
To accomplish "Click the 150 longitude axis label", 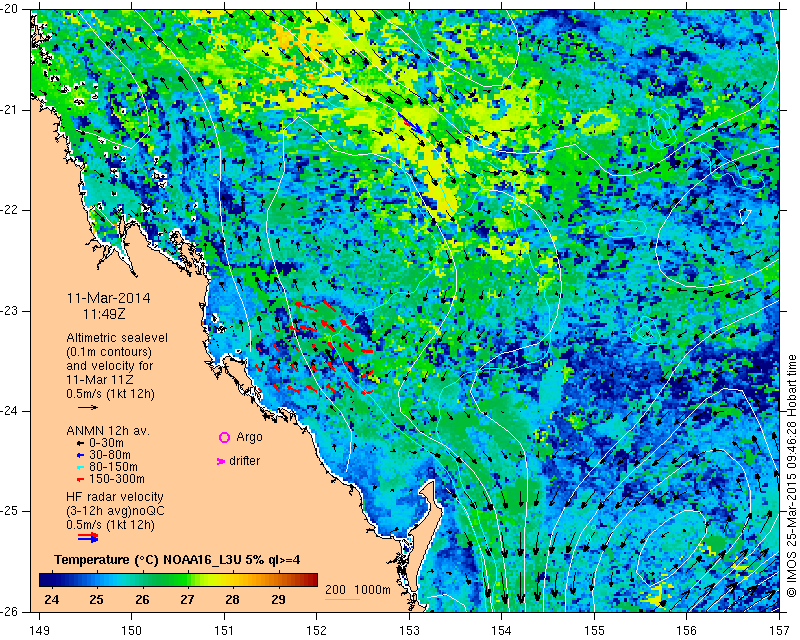I will pos(132,631).
